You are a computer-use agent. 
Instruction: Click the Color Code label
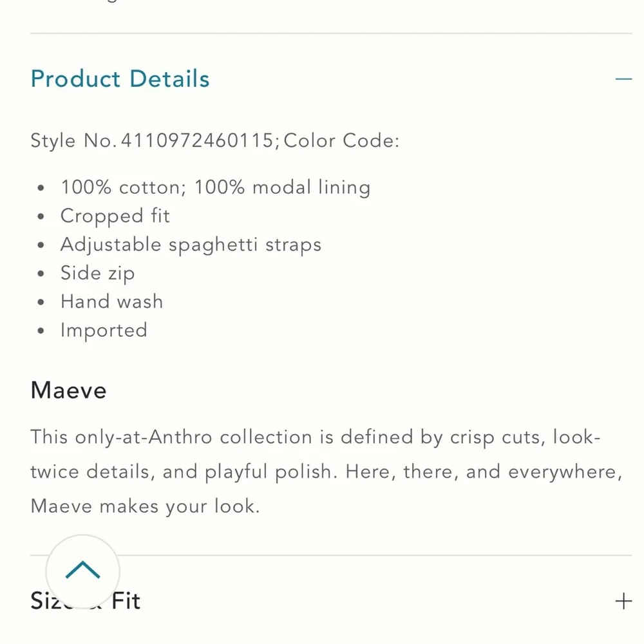(x=341, y=140)
